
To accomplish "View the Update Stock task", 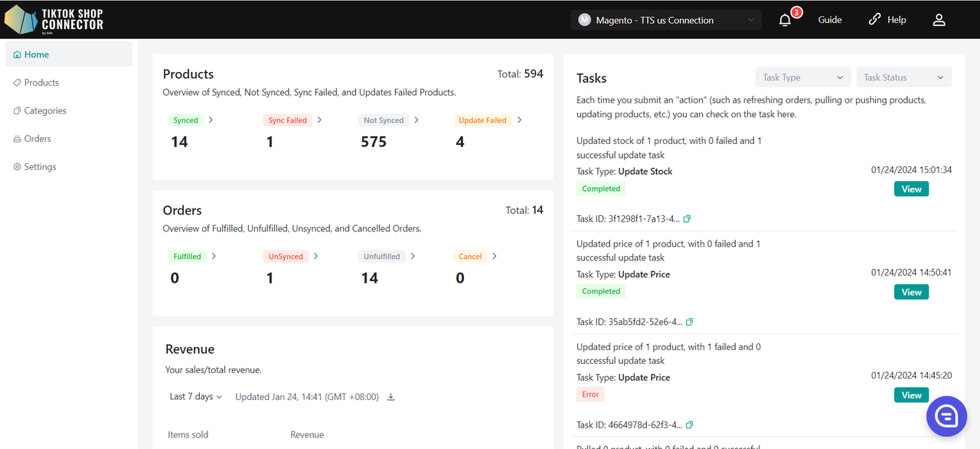I will pyautogui.click(x=911, y=189).
